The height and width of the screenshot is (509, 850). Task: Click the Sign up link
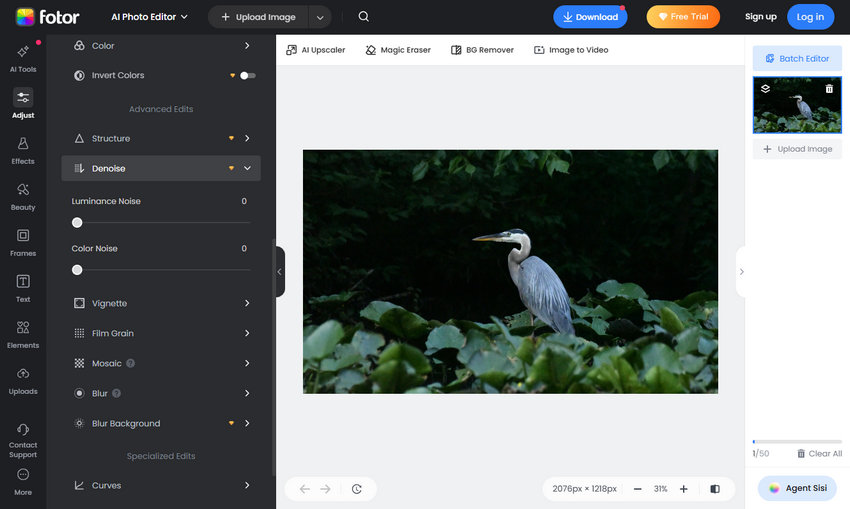[x=761, y=17]
